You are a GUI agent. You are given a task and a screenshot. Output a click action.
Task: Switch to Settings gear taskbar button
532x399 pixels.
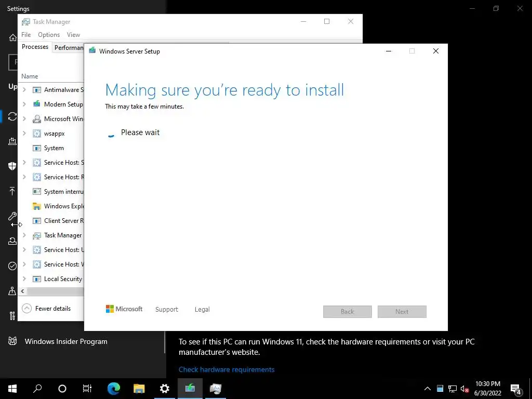coord(165,389)
